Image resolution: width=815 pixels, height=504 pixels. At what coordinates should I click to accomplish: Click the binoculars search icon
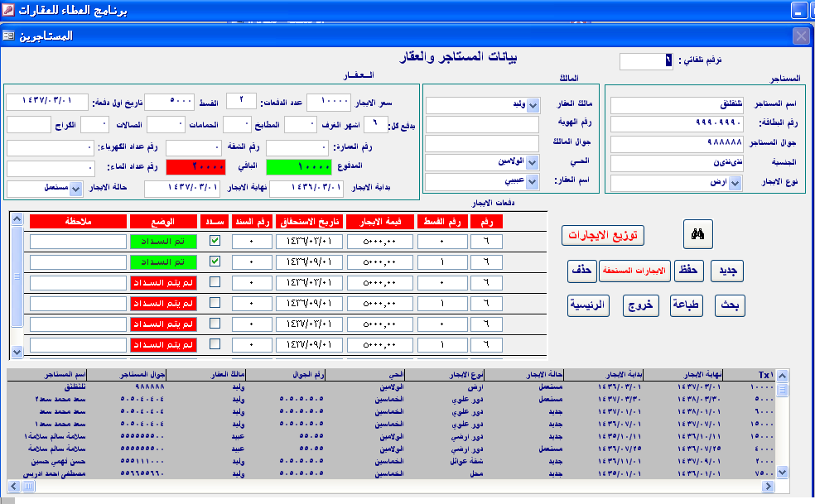point(697,234)
